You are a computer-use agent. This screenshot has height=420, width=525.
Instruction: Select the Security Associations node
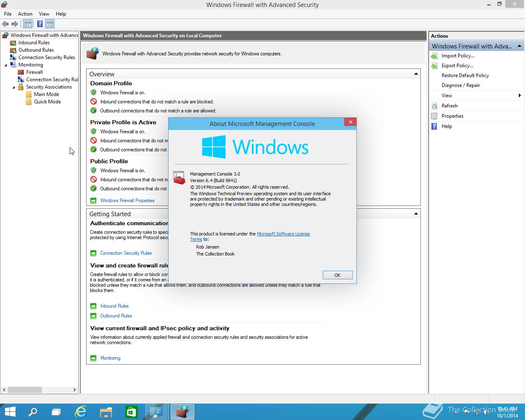(49, 87)
